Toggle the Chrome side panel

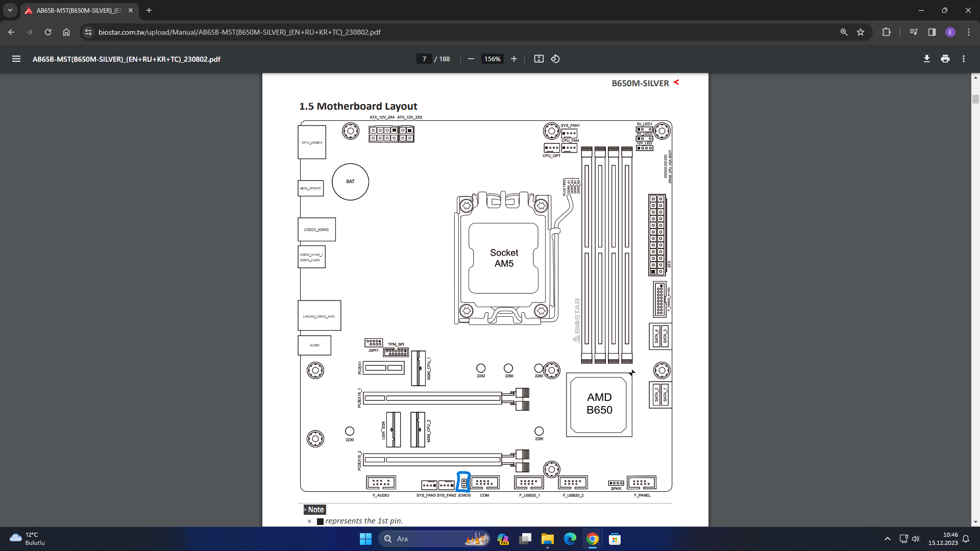932,32
